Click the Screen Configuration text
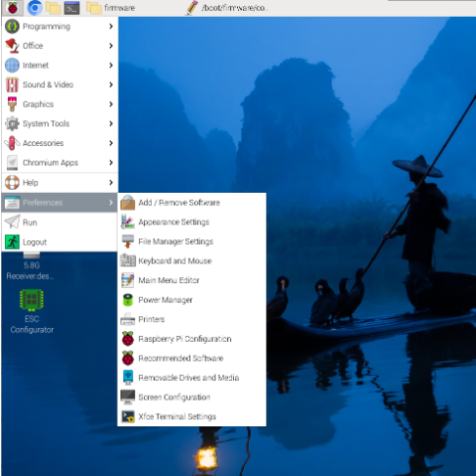This screenshot has width=476, height=476. (174, 397)
